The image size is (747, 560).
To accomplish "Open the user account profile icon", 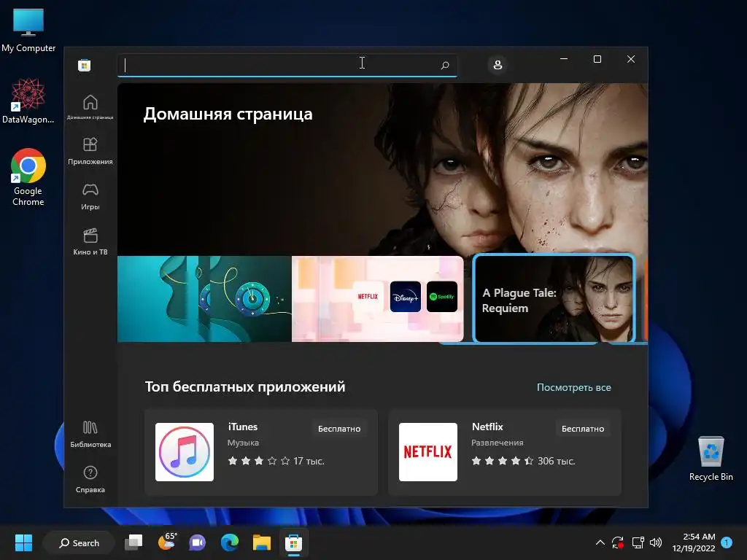I will point(498,65).
